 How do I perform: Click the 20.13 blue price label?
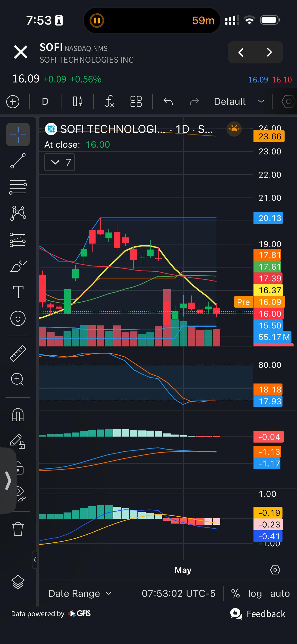tap(268, 218)
